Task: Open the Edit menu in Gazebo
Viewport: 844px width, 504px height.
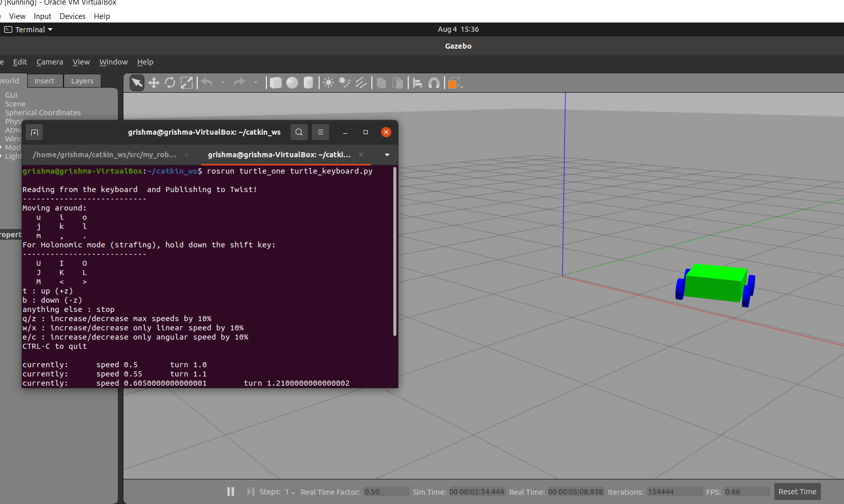Action: pos(20,62)
